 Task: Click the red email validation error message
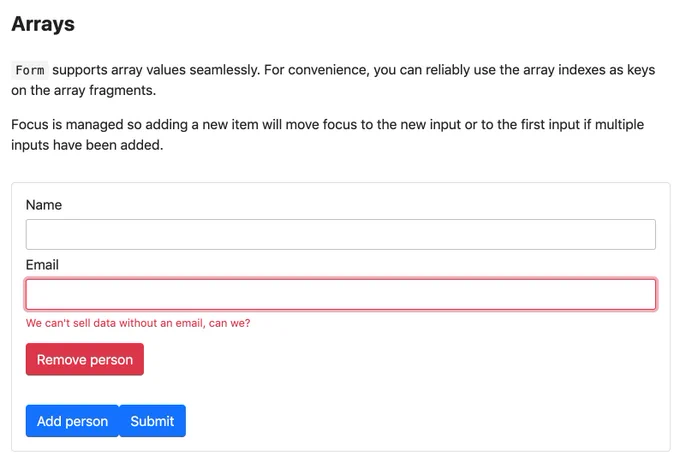coord(138,323)
